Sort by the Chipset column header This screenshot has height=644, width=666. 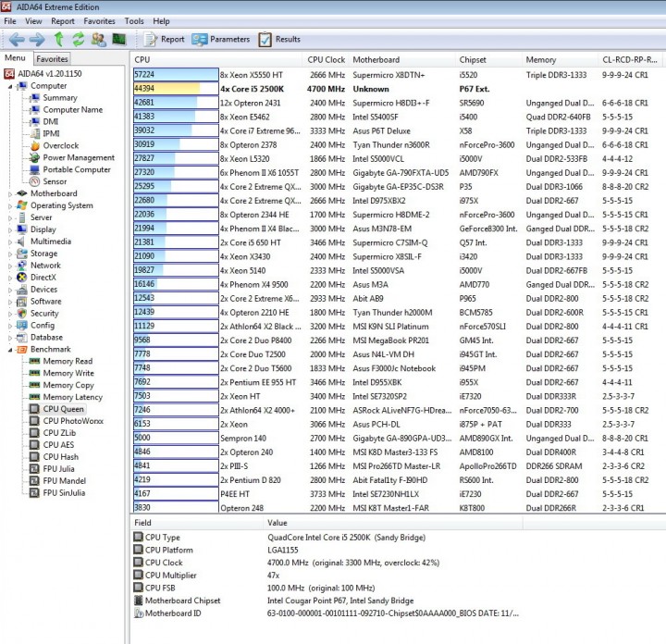tap(488, 59)
